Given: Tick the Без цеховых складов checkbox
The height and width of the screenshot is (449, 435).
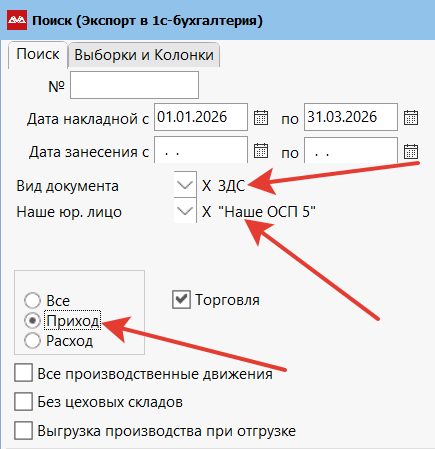Looking at the screenshot, I should (x=23, y=401).
